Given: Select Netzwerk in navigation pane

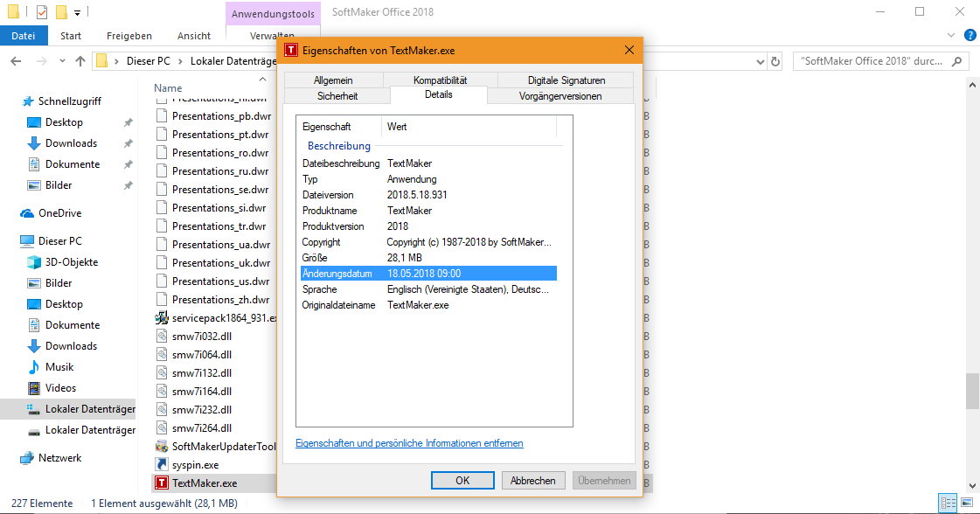Looking at the screenshot, I should (60, 458).
